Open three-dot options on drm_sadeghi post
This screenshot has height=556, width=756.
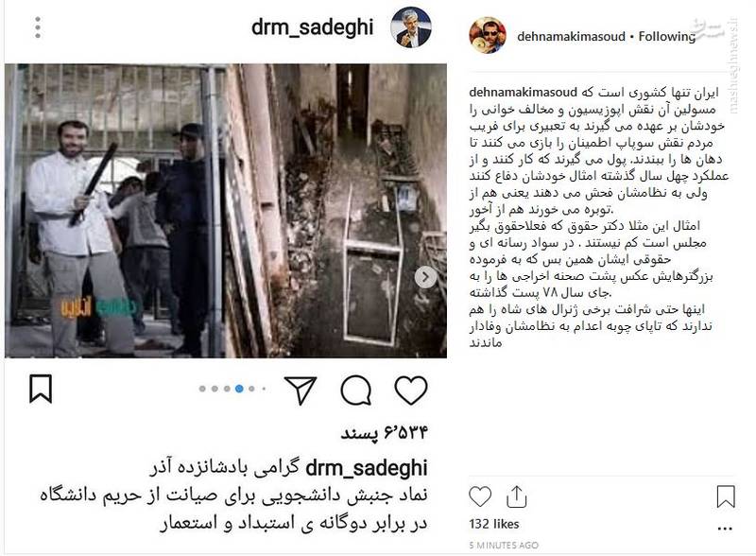pos(38,27)
